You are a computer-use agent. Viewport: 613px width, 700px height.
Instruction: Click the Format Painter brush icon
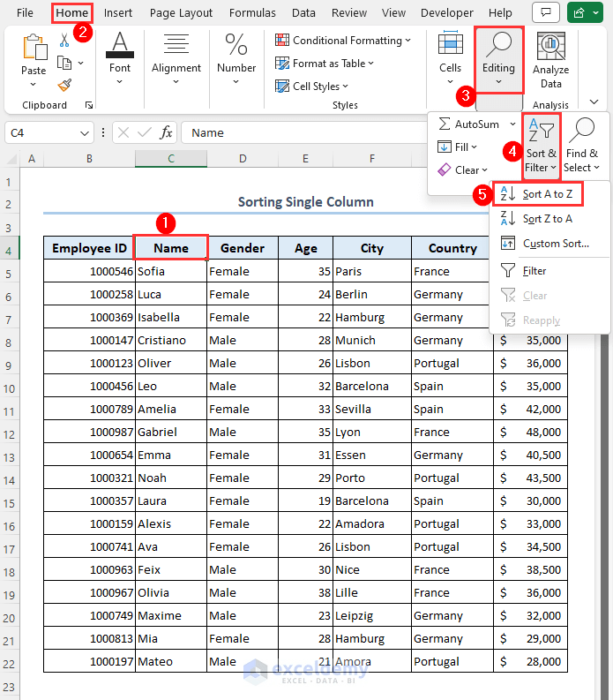(x=64, y=85)
